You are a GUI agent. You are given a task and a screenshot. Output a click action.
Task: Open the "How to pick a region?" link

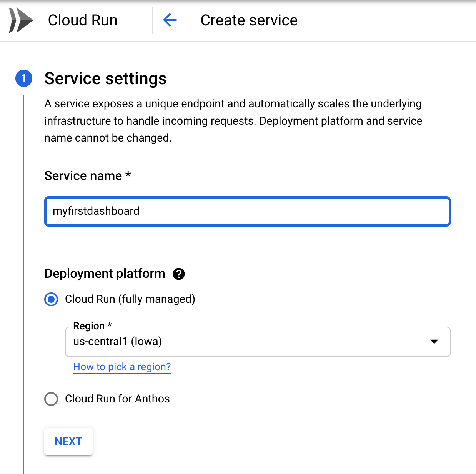(x=122, y=367)
